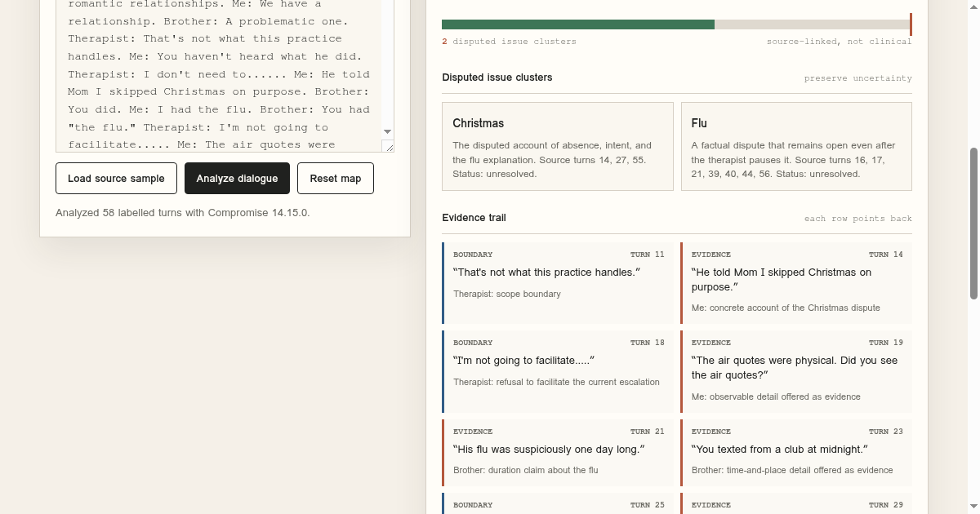980x514 pixels.
Task: Select the Turn 18 facilitate boundary card
Action: click(558, 371)
